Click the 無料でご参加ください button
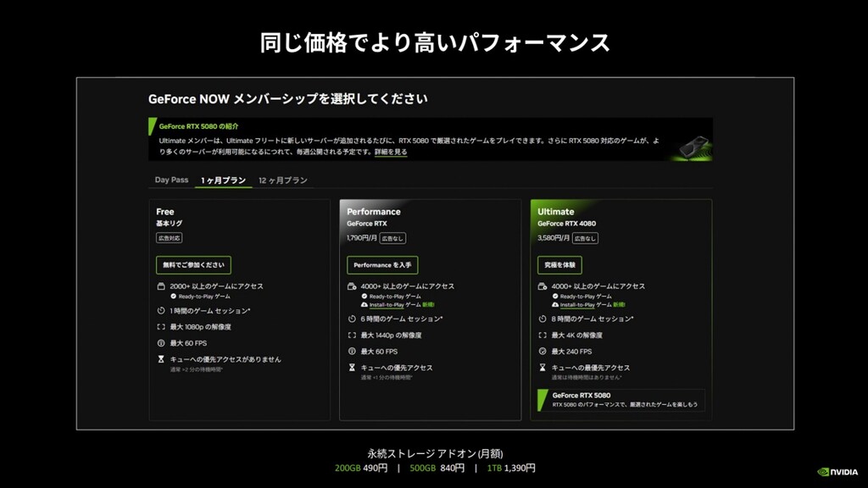Viewport: 868px width, 488px height. 193,265
